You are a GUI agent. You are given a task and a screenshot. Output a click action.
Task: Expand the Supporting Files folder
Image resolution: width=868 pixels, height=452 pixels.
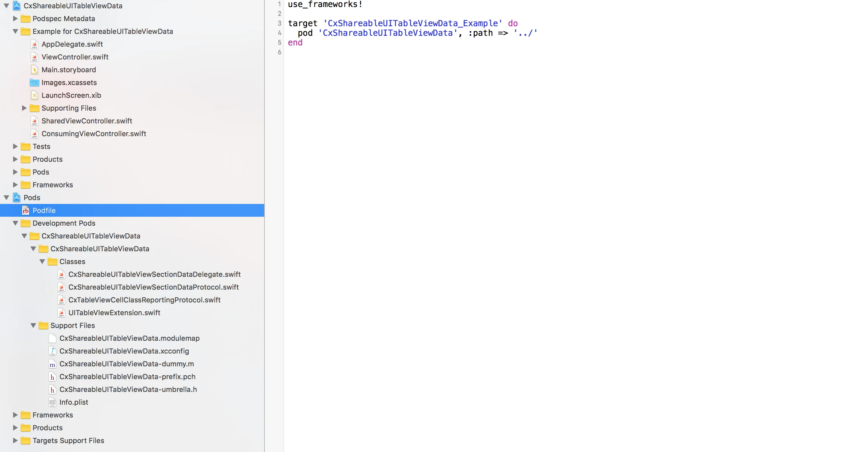(x=24, y=108)
